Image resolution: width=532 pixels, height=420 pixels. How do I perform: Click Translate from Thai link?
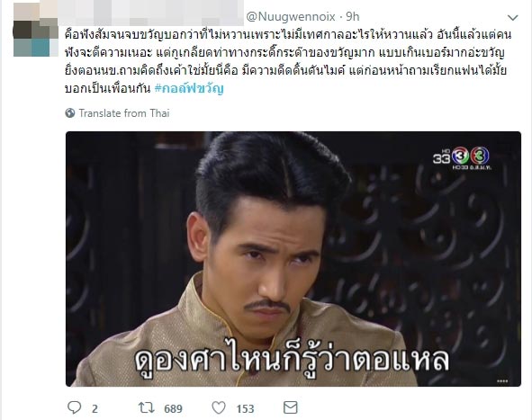coord(124,113)
